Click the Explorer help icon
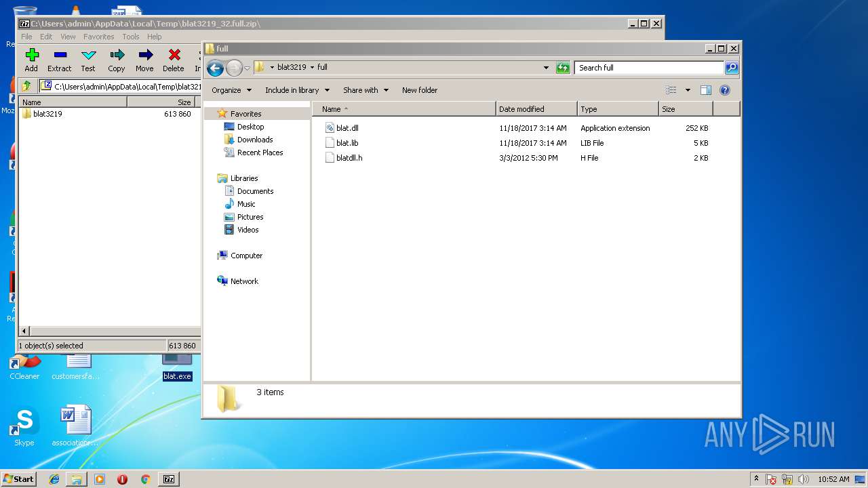The image size is (868, 488). click(x=724, y=90)
